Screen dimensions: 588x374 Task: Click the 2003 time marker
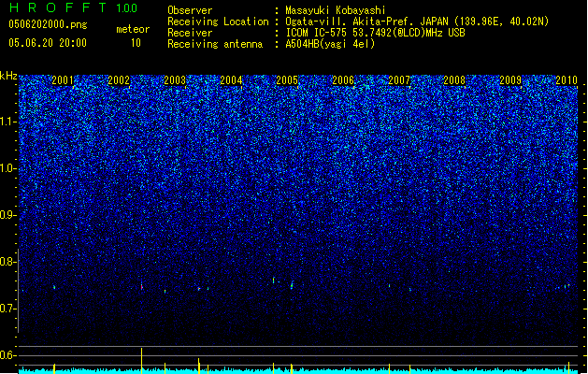point(175,80)
